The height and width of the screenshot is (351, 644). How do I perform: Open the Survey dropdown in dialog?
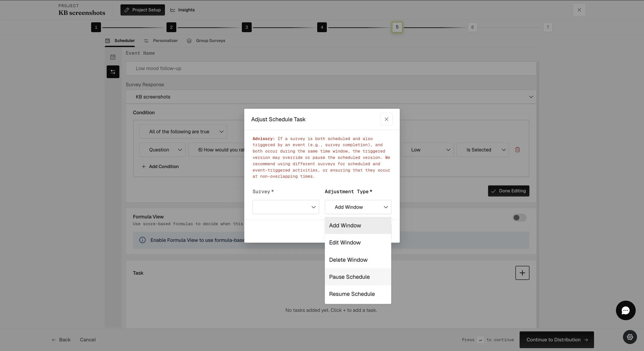tap(286, 207)
